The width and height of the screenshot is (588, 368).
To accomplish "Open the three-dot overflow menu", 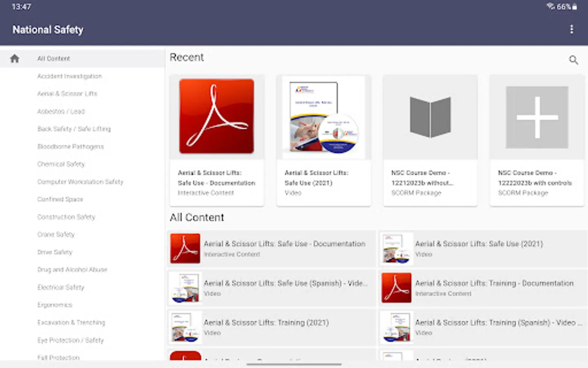I will click(x=572, y=29).
